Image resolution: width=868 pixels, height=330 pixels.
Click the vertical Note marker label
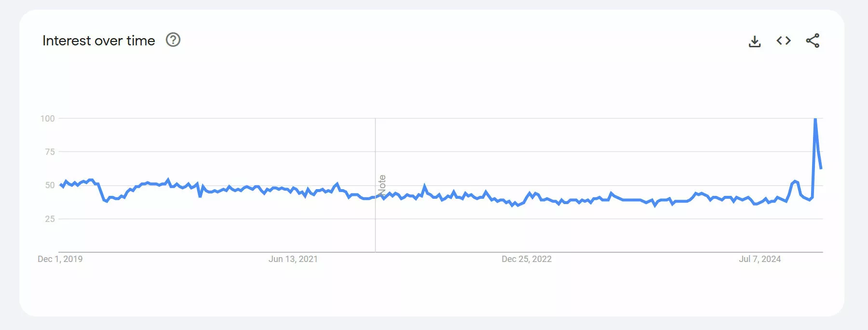pos(382,185)
